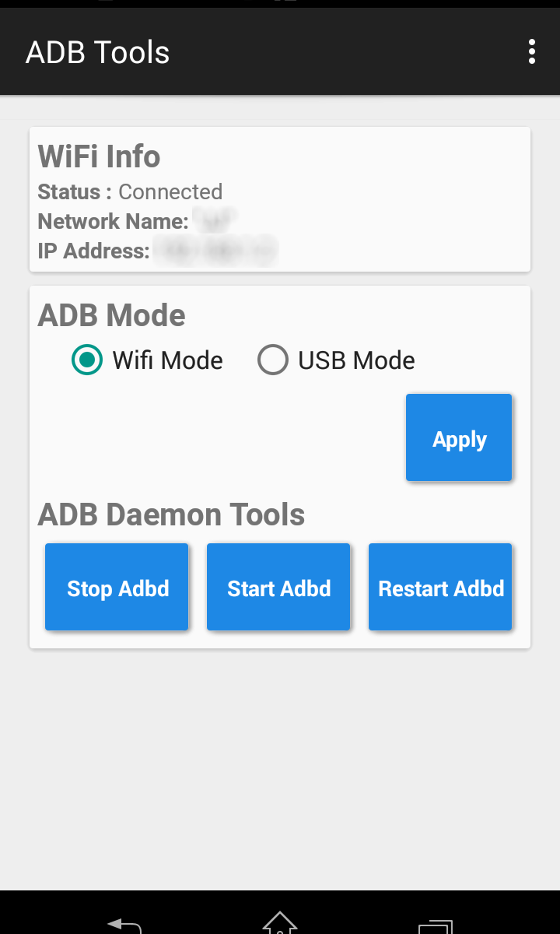Click the ADB Mode section heading
This screenshot has width=560, height=934.
111,315
